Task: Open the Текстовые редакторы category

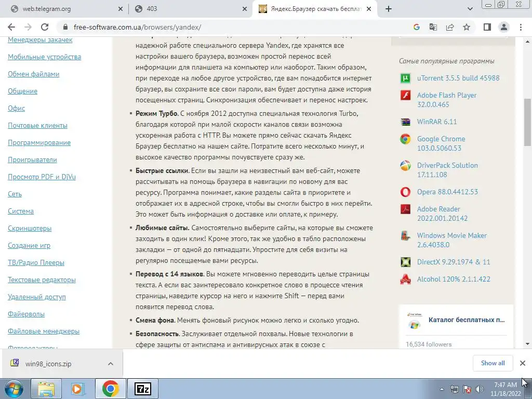Action: tap(42, 280)
